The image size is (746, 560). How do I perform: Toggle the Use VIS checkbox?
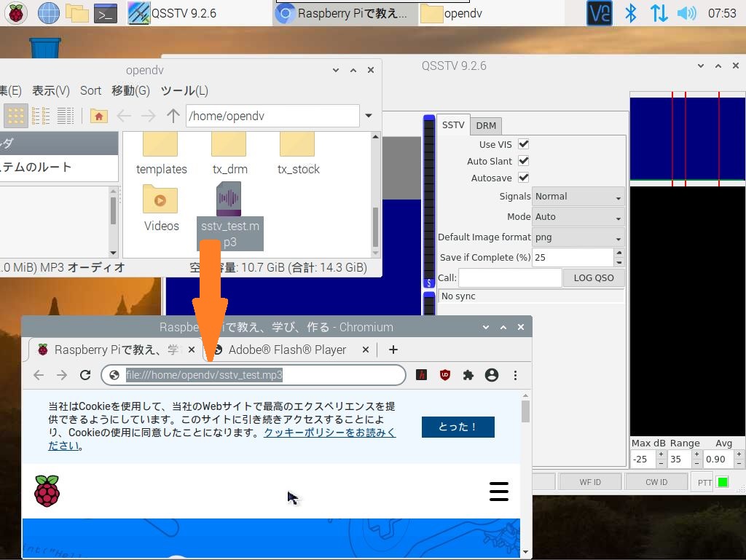[x=523, y=144]
